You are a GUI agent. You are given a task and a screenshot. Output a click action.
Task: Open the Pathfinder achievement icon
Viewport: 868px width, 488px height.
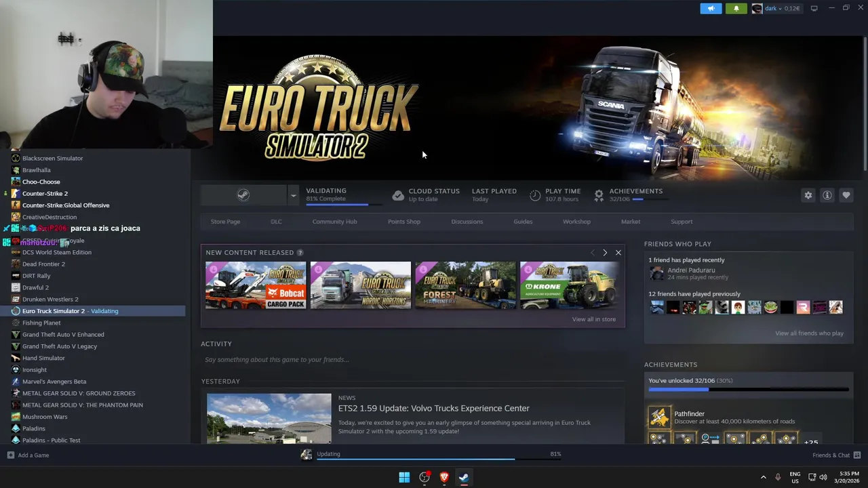659,417
